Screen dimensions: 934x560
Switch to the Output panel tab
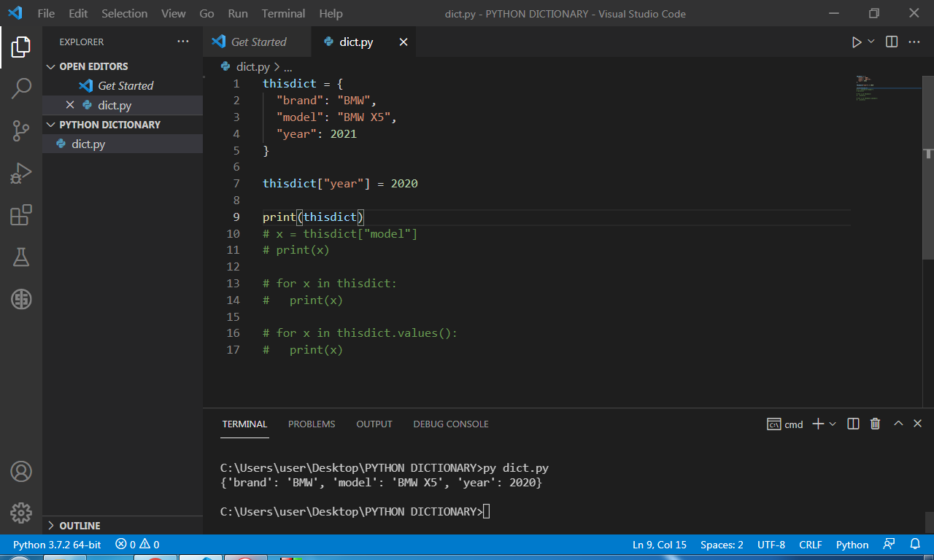click(374, 424)
